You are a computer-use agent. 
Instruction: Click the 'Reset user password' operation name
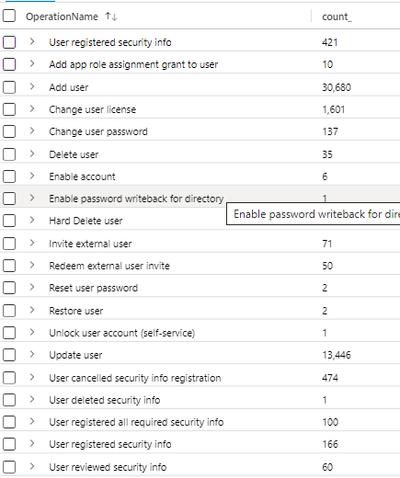click(x=93, y=288)
